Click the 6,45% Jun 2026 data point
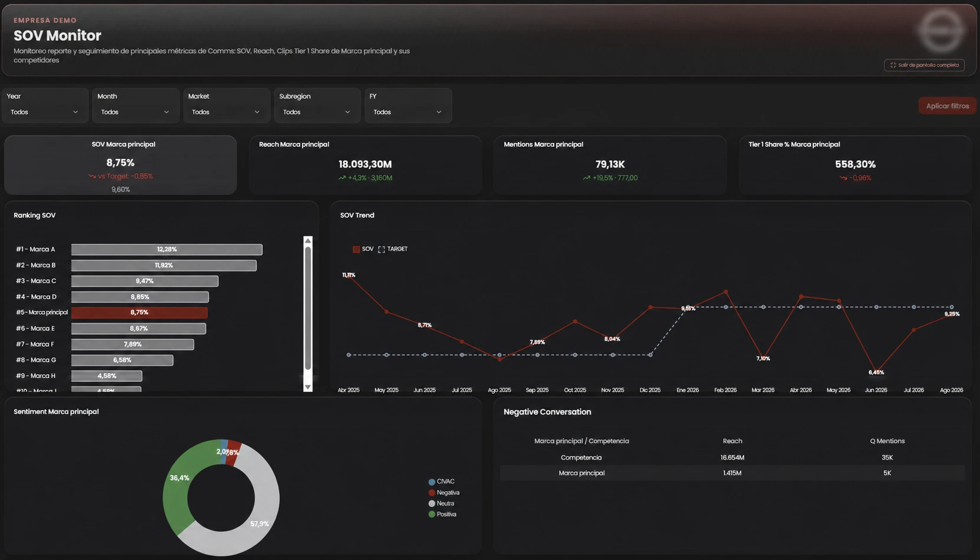This screenshot has width=980, height=560. tap(876, 372)
